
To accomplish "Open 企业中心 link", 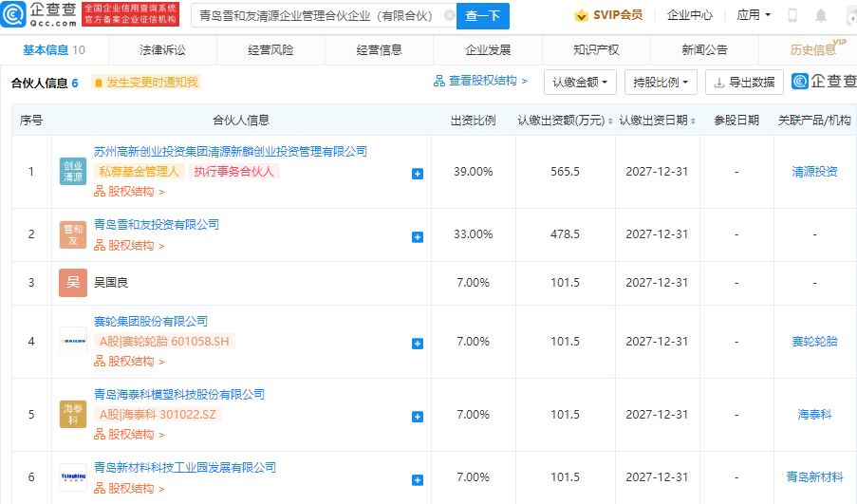I will point(690,15).
